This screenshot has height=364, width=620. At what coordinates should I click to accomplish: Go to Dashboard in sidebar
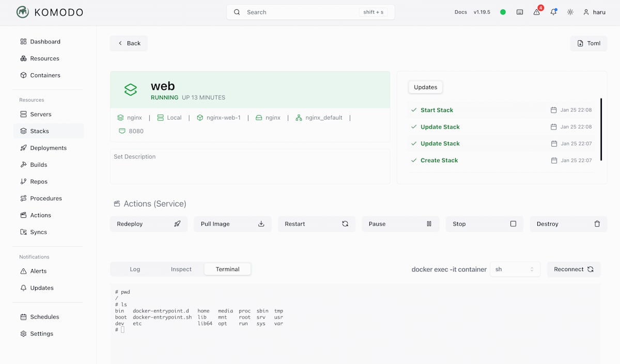tap(49, 41)
